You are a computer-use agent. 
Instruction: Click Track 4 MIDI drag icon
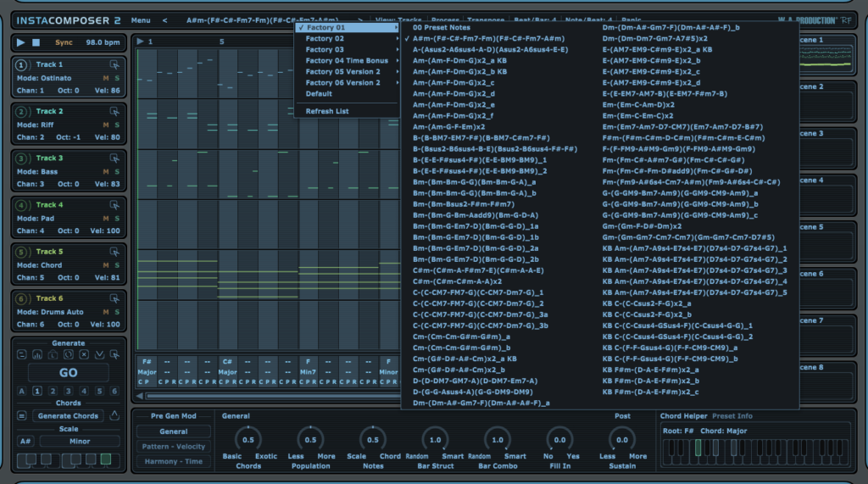[114, 205]
